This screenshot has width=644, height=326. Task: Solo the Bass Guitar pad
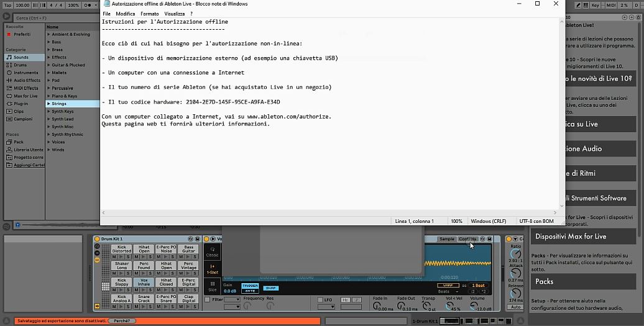pos(195,256)
